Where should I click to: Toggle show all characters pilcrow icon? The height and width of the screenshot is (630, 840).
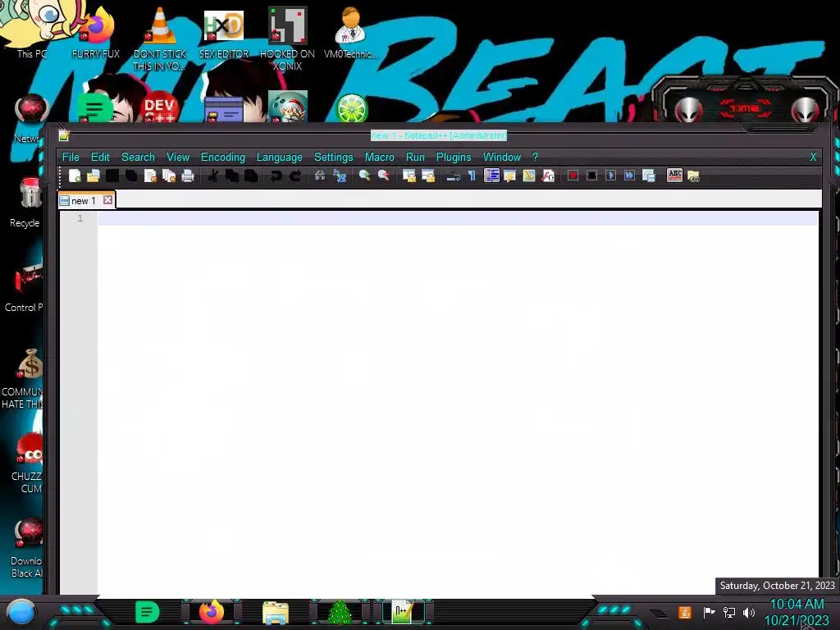click(x=472, y=176)
